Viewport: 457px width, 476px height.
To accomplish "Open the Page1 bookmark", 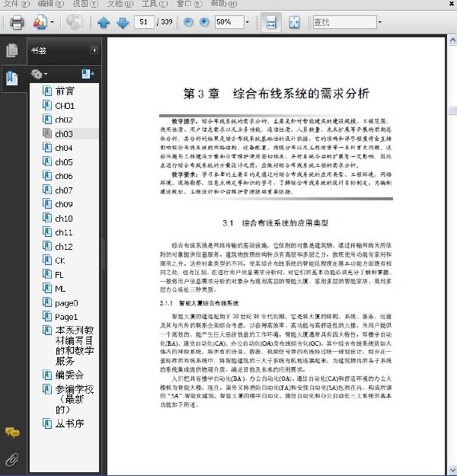I will click(x=66, y=318).
